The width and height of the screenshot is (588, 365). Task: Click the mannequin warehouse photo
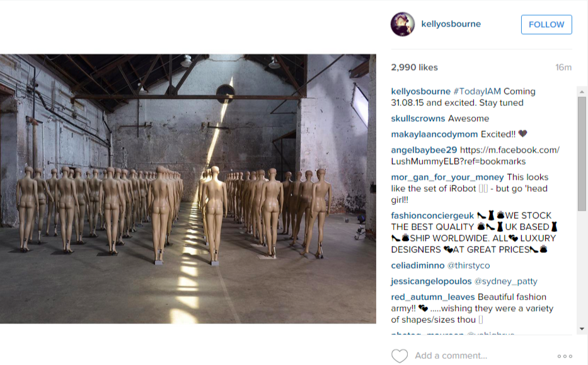coord(188,188)
